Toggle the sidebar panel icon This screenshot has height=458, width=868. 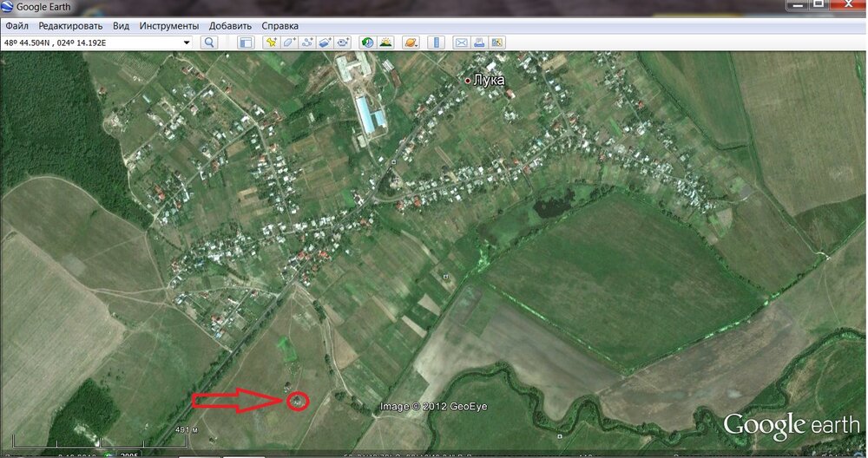[x=246, y=43]
